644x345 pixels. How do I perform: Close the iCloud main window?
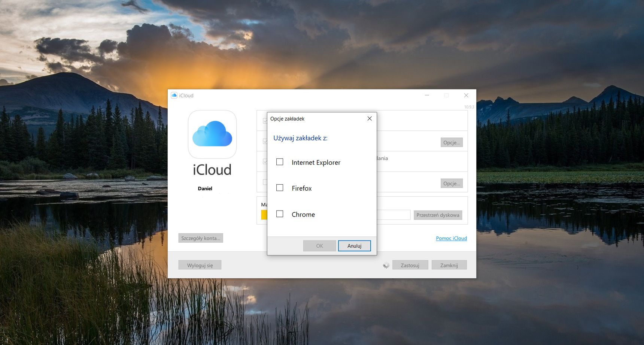[466, 96]
